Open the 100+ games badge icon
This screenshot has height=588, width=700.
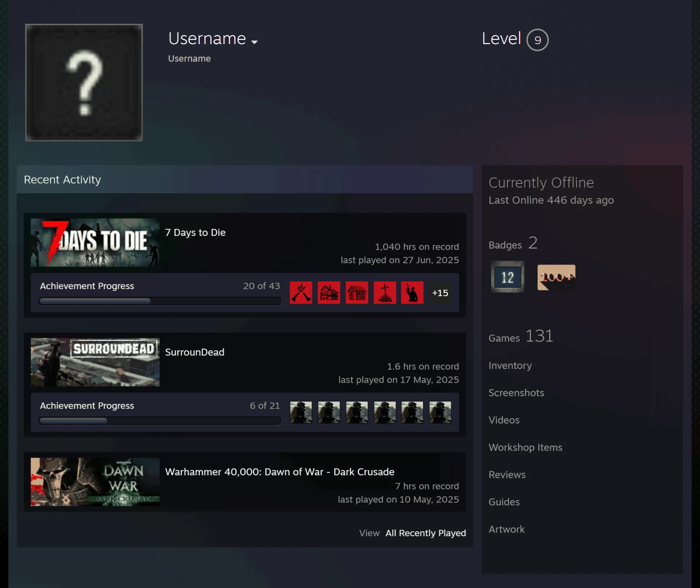(556, 277)
